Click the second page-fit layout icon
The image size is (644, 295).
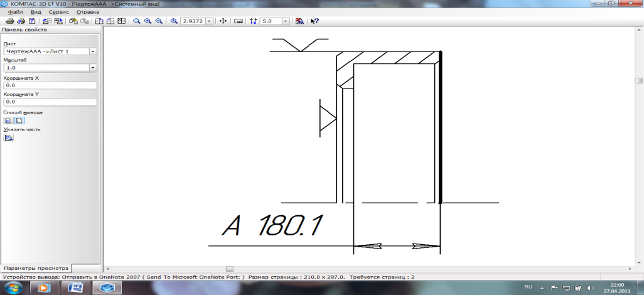(110, 21)
